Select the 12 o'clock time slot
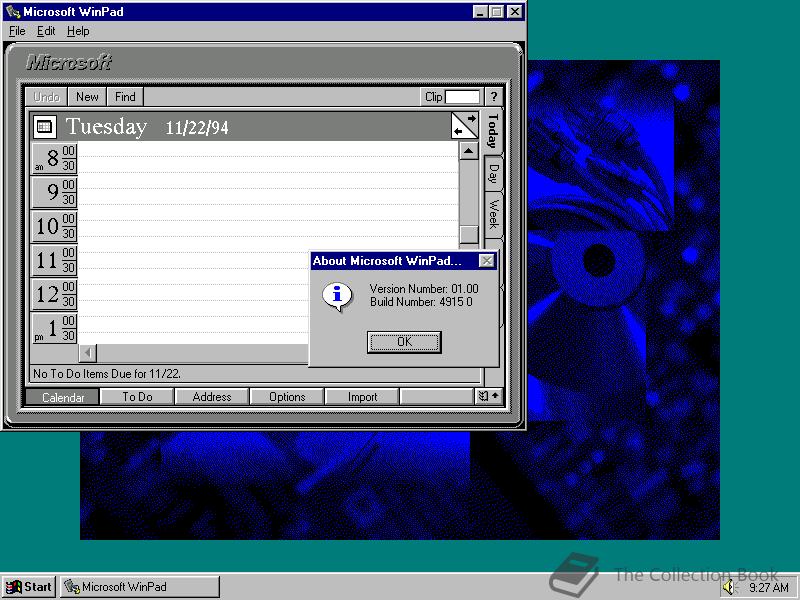Image resolution: width=800 pixels, height=600 pixels. click(x=54, y=294)
